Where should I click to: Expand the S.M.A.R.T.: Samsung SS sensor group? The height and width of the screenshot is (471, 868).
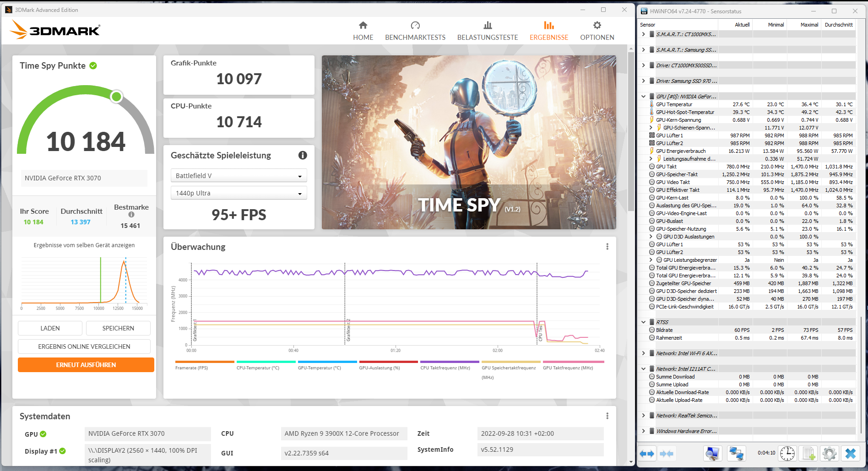(643, 50)
